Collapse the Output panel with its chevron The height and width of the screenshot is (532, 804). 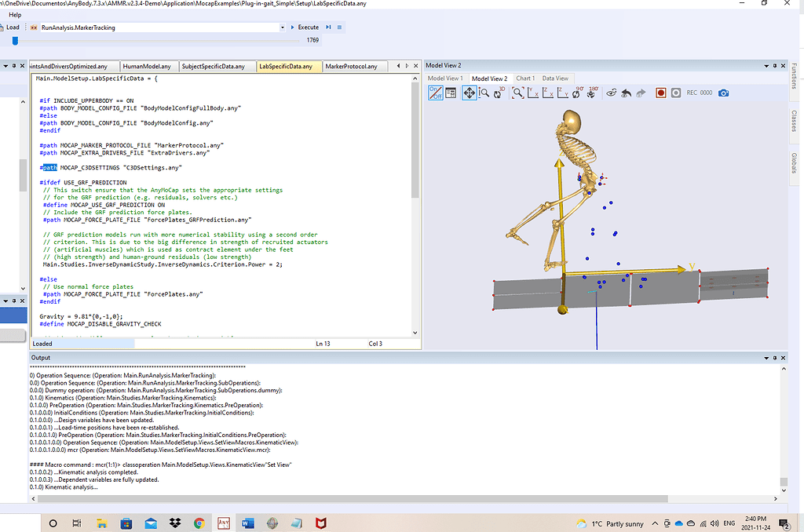click(x=766, y=357)
